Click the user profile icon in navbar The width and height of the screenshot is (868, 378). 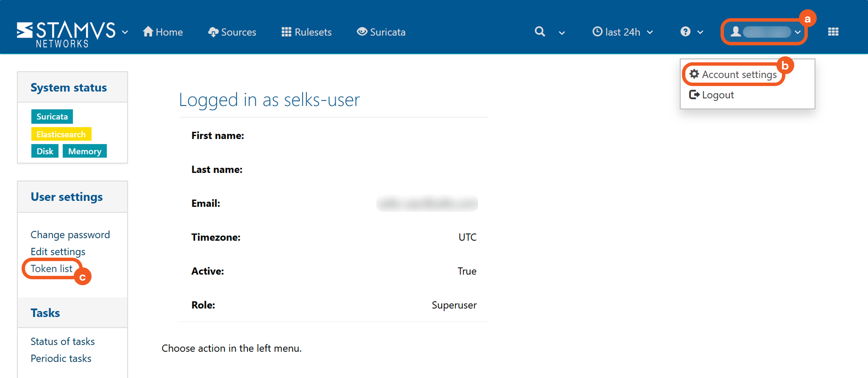point(736,32)
